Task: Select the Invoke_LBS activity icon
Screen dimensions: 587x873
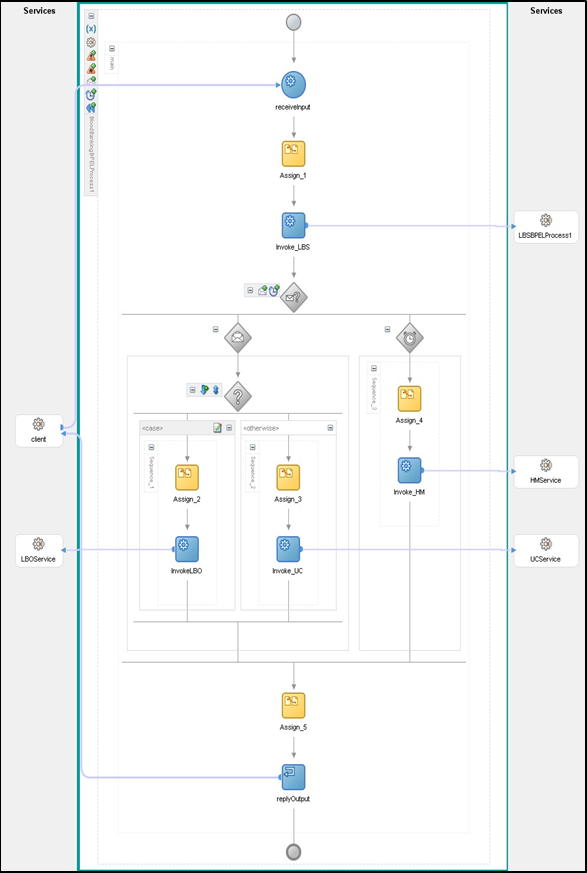Action: click(294, 225)
